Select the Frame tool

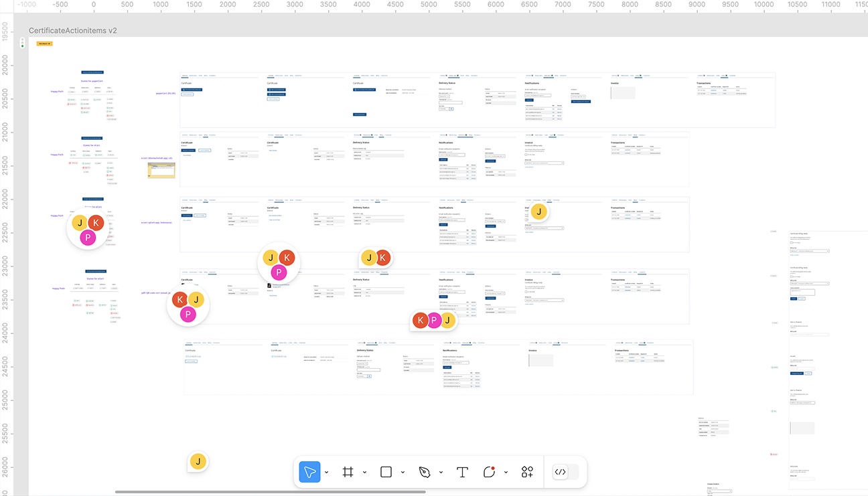point(348,472)
